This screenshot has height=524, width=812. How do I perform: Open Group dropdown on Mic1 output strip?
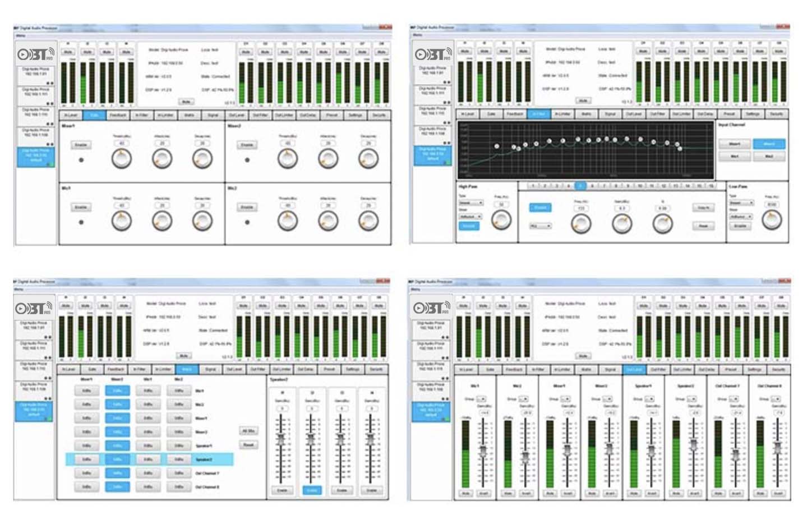pyautogui.click(x=482, y=399)
